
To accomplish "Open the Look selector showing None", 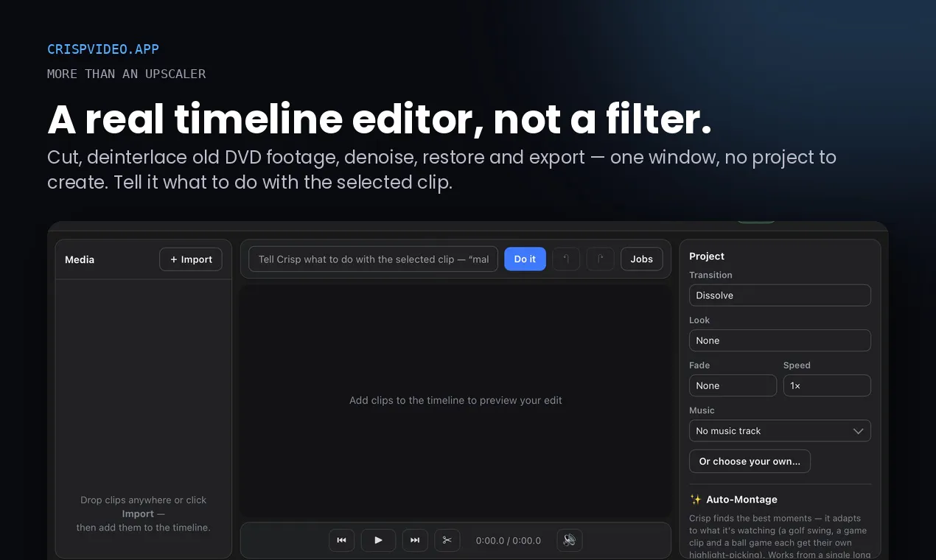I will click(780, 340).
